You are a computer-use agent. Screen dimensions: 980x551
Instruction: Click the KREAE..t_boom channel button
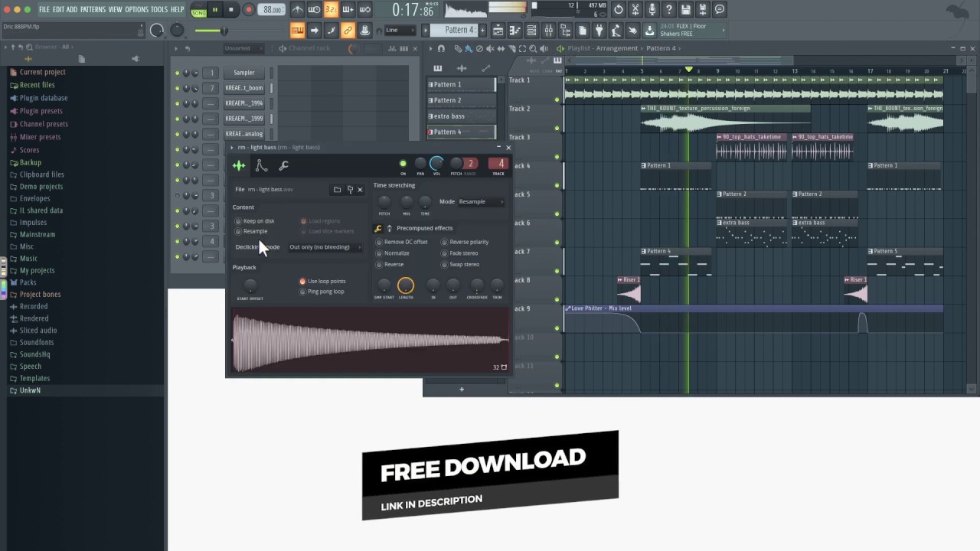tap(244, 88)
